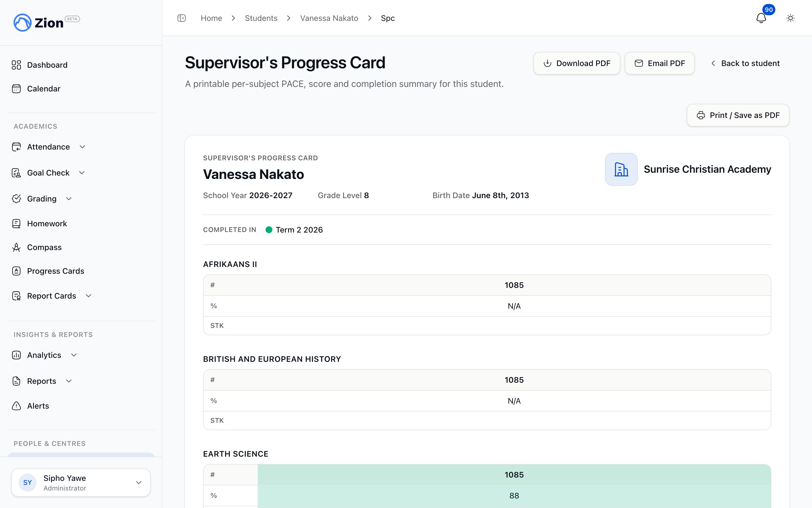Go to Vanessa Nakato breadcrumb
The image size is (812, 508).
[x=329, y=18]
